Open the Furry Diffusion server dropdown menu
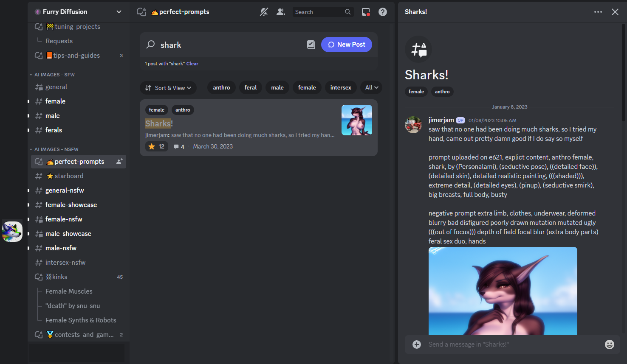This screenshot has height=364, width=627. 79,11
